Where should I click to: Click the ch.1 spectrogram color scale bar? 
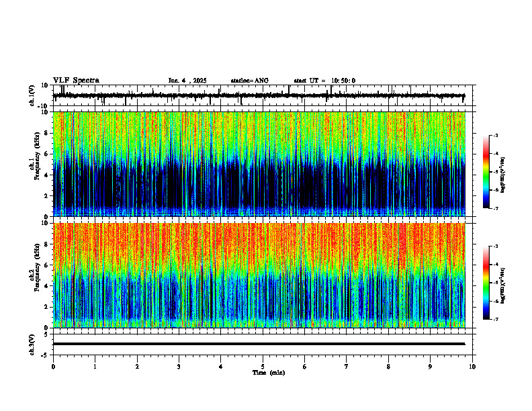click(486, 172)
